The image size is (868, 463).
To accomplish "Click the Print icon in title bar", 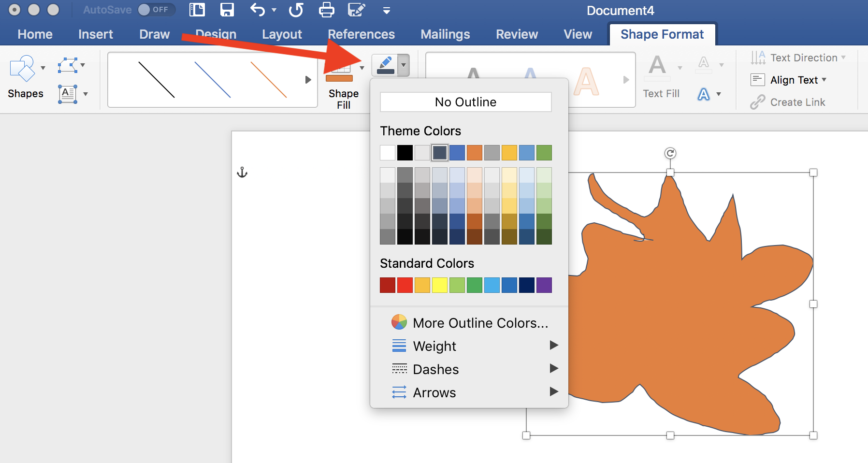I will coord(327,10).
